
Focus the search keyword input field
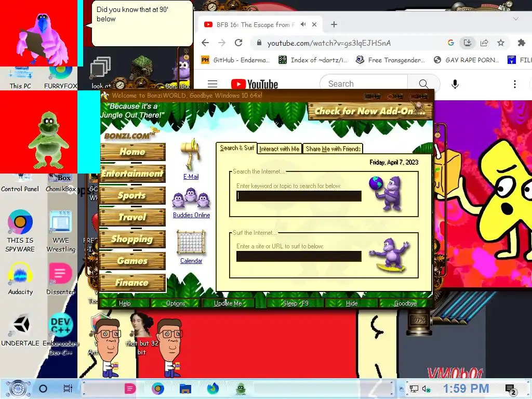pyautogui.click(x=299, y=196)
